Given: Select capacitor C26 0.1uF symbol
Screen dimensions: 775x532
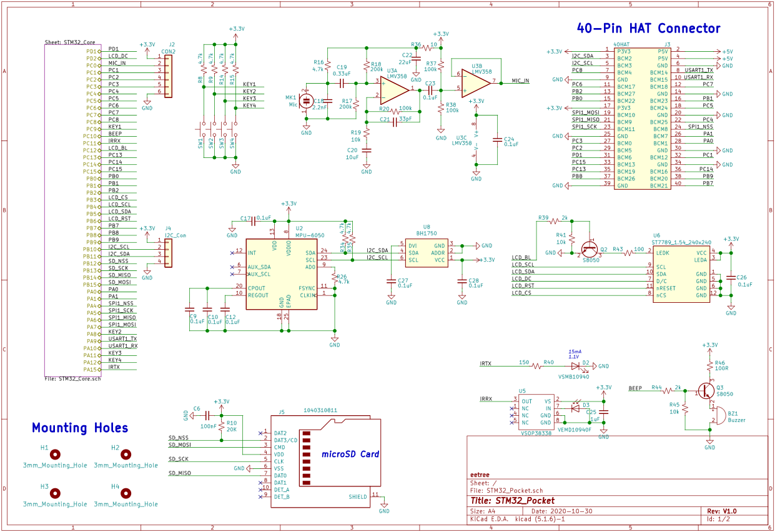Looking at the screenshot, I should [731, 278].
